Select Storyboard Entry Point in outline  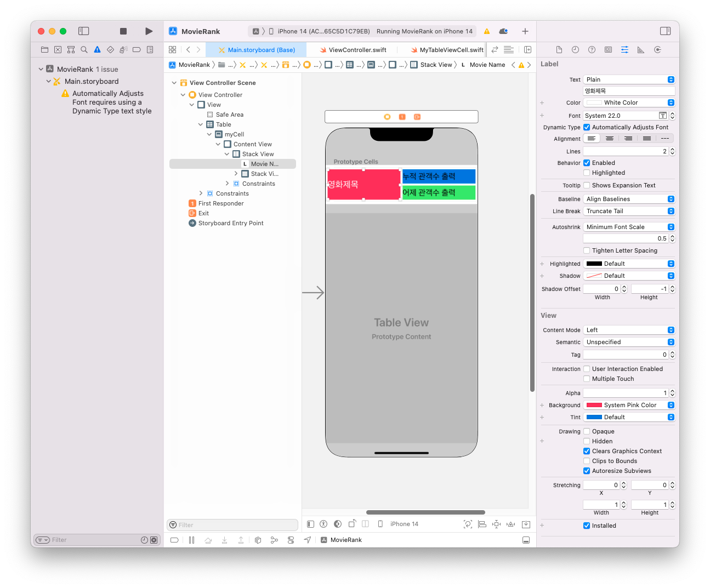pyautogui.click(x=226, y=223)
